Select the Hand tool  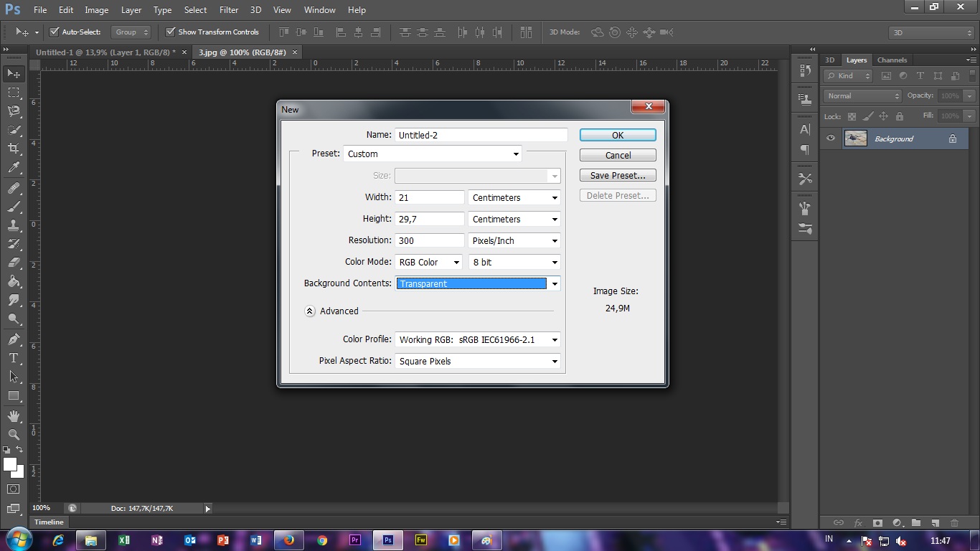(x=14, y=416)
